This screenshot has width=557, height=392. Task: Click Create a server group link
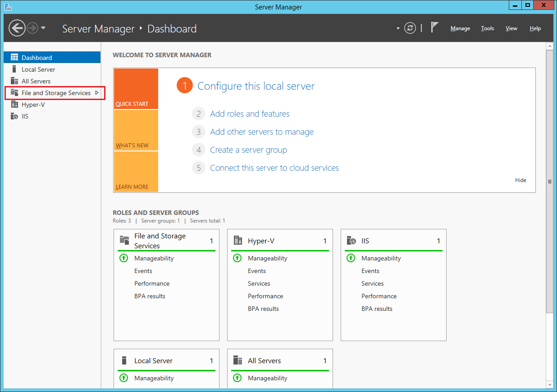[248, 150]
